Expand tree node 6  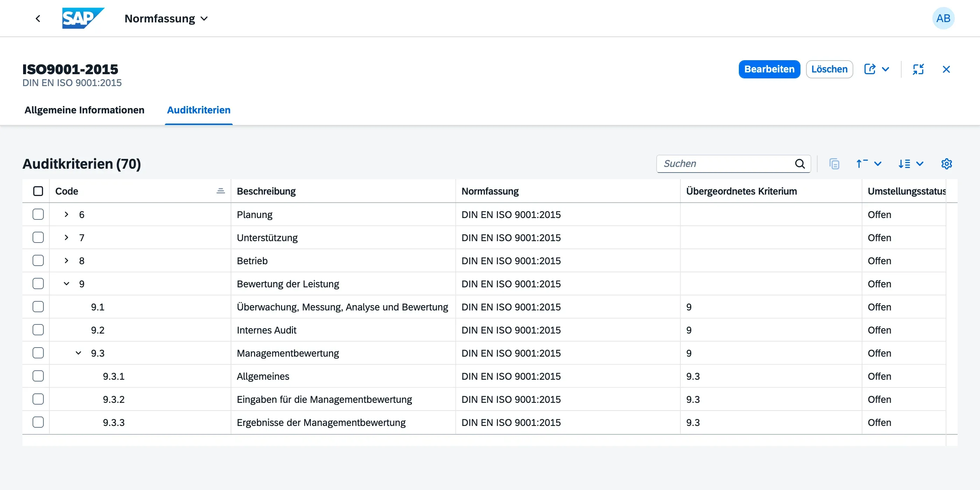click(66, 214)
